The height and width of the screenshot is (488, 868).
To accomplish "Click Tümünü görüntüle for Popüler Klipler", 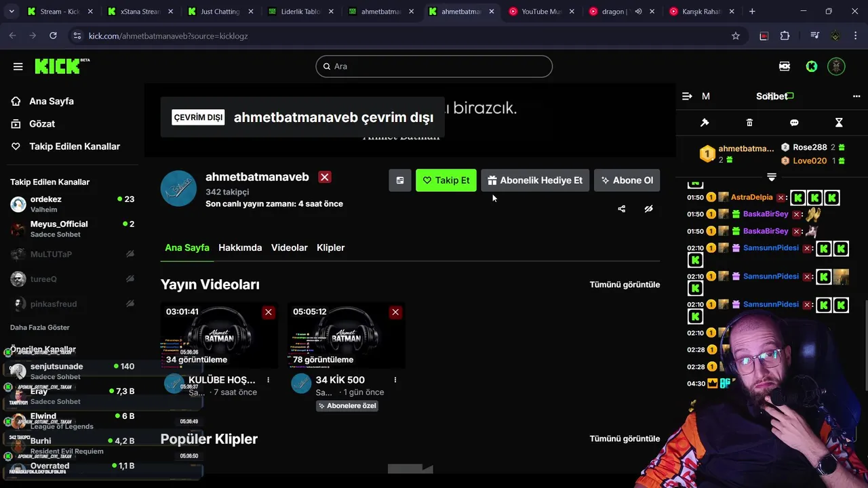I will tap(625, 439).
